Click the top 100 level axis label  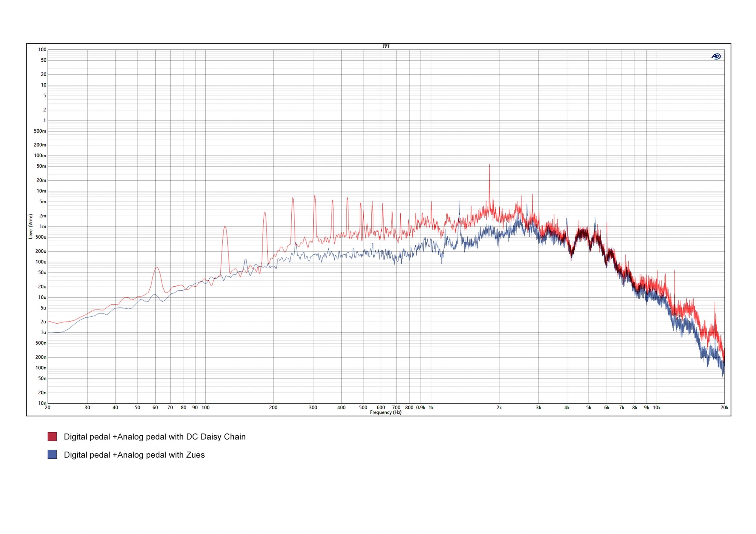pos(42,50)
